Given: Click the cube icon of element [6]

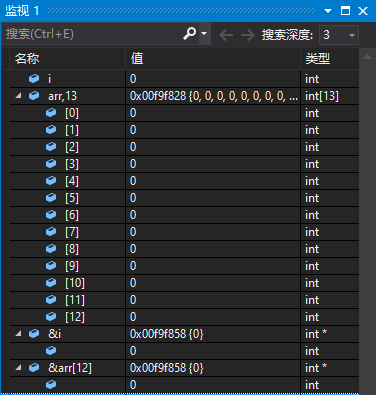Looking at the screenshot, I should point(51,215).
